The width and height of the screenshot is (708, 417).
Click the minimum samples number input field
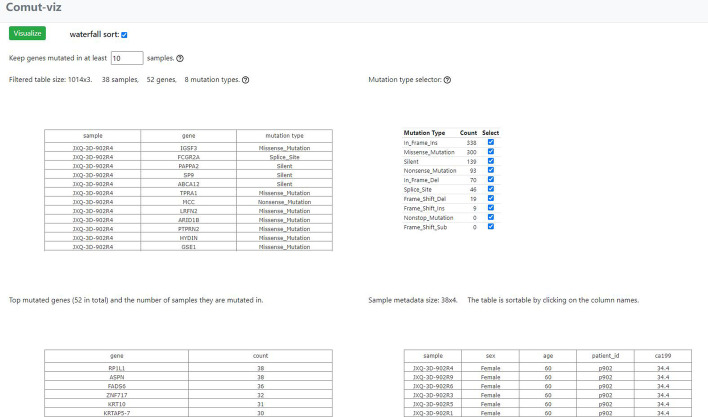pyautogui.click(x=127, y=59)
